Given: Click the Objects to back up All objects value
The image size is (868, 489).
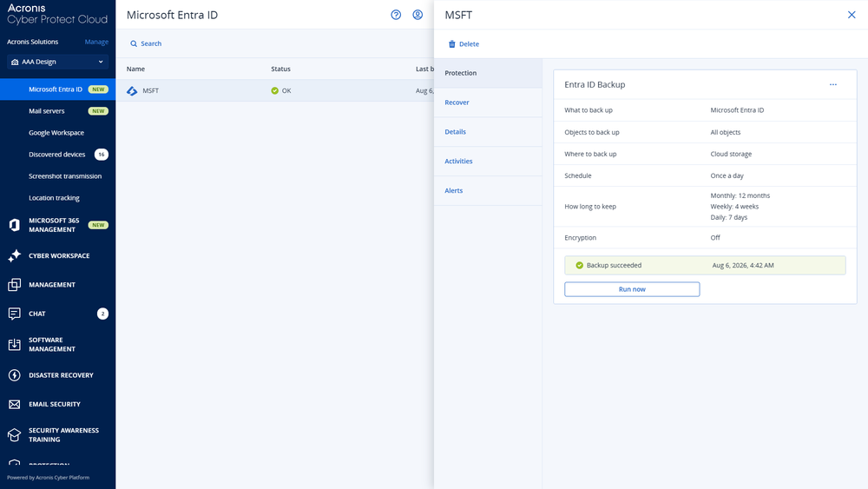Looking at the screenshot, I should (725, 132).
